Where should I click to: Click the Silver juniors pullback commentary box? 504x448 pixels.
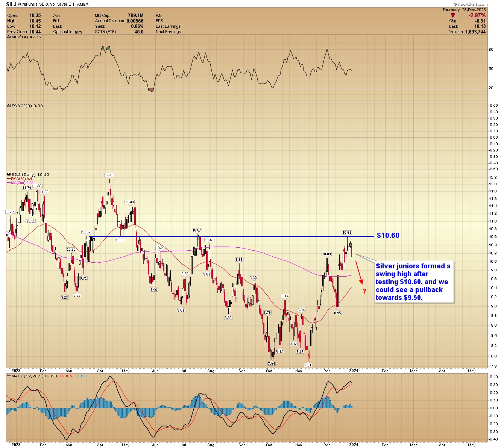[x=414, y=282]
